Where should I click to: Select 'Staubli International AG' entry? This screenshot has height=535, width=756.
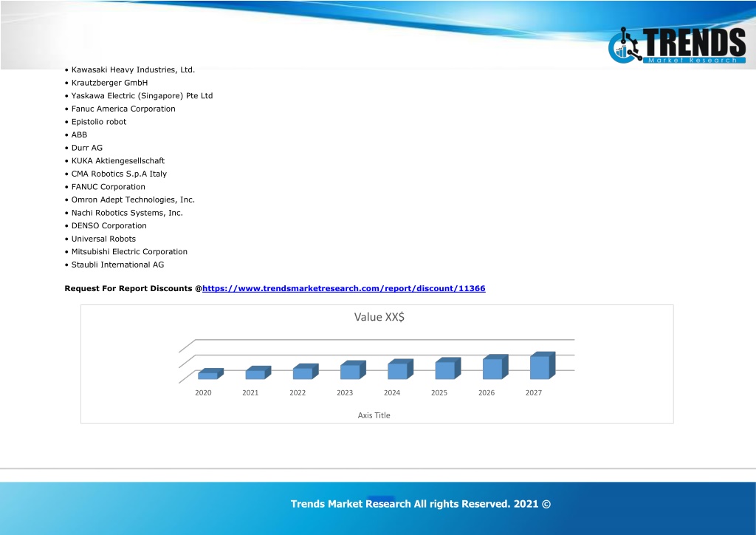coord(117,265)
